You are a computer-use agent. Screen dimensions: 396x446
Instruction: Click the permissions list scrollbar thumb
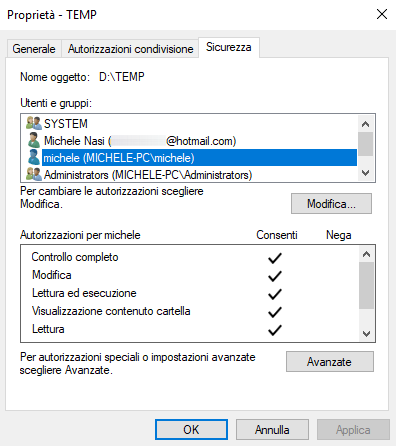pos(366,285)
